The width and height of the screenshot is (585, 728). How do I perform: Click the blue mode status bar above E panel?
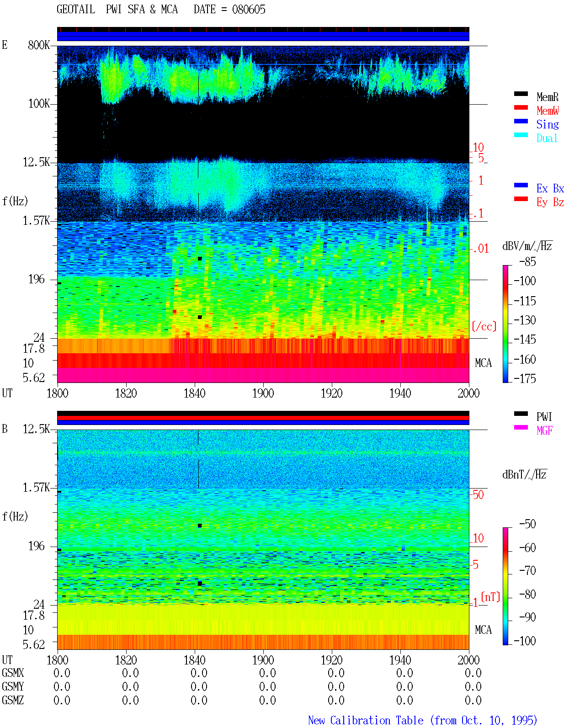point(263,36)
